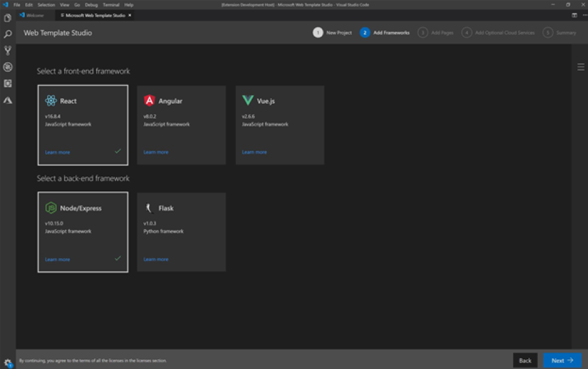
Task: Open the Extensions view icon
Action: 8,83
